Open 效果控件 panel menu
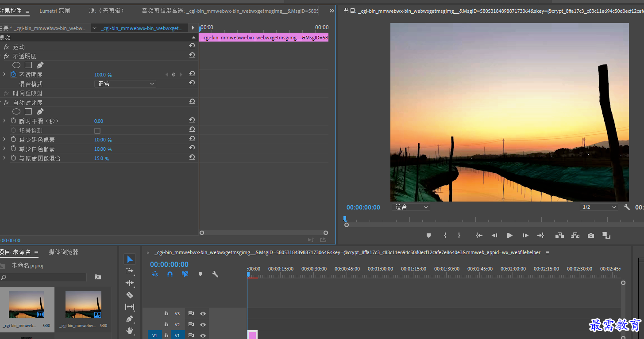Image resolution: width=644 pixels, height=339 pixels. [x=27, y=11]
